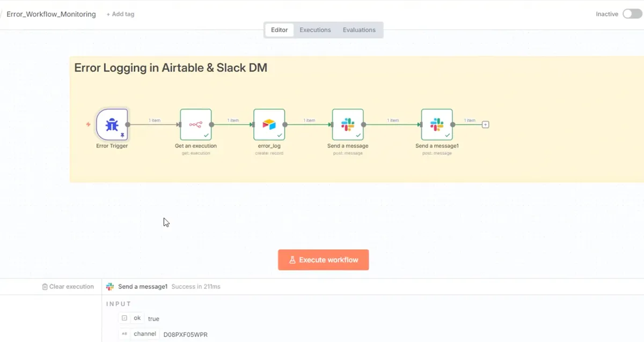Toggle the Inactive workflow switch
The height and width of the screenshot is (342, 644).
click(x=632, y=14)
